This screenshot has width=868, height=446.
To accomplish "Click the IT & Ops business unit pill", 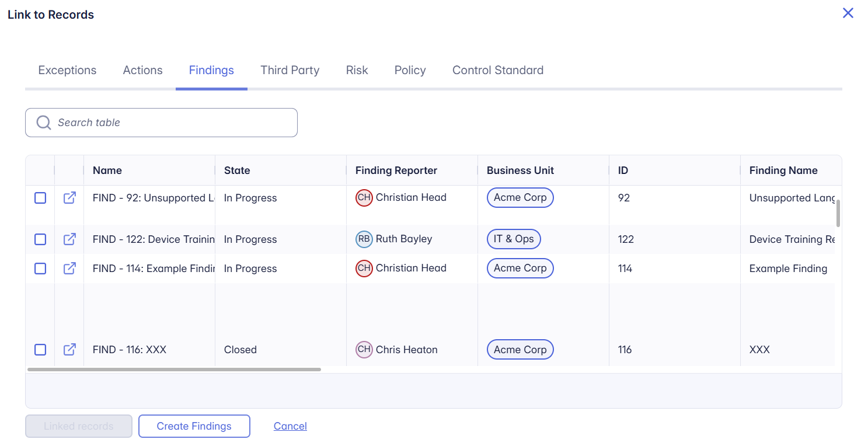I will (514, 239).
